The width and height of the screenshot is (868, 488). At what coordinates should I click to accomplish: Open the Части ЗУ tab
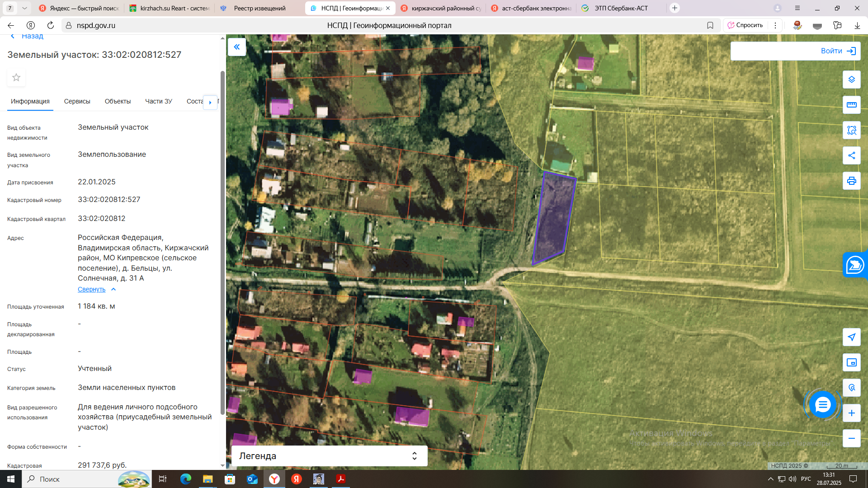(158, 101)
